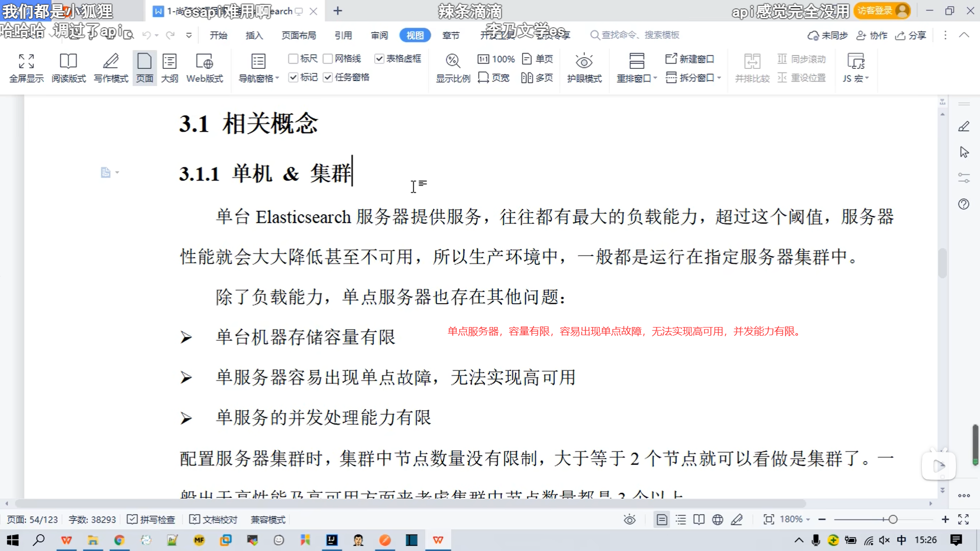Screen dimensions: 980x551
Task: Toggle the Gridlines checkbox
Action: pyautogui.click(x=328, y=59)
